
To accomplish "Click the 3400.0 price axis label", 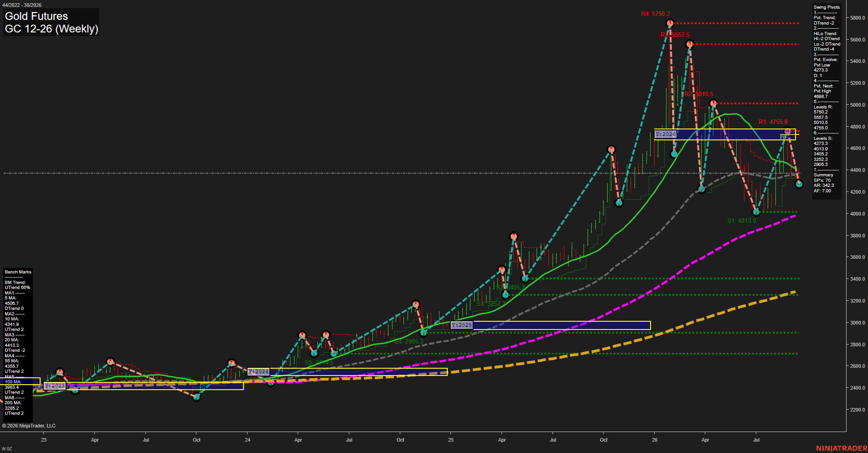I will click(x=857, y=279).
